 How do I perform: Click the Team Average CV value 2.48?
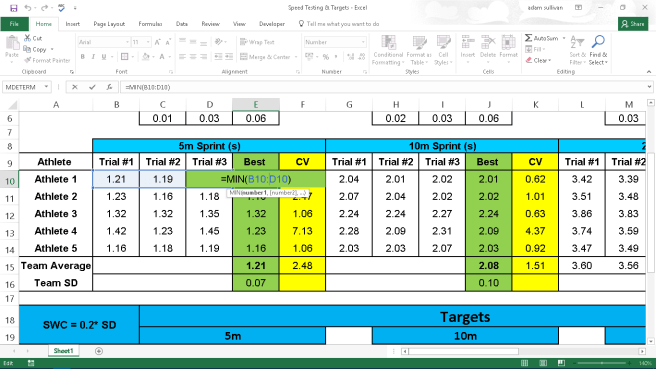pos(302,266)
